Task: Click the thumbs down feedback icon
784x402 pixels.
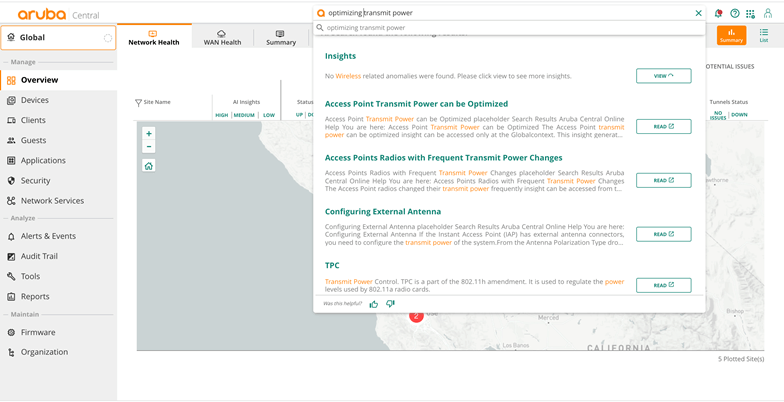Action: pyautogui.click(x=390, y=304)
